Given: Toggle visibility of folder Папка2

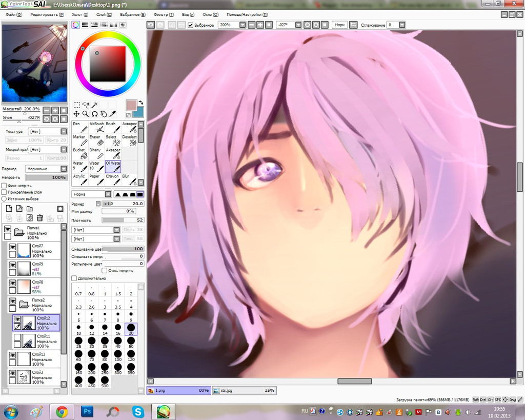Looking at the screenshot, I should (x=12, y=302).
